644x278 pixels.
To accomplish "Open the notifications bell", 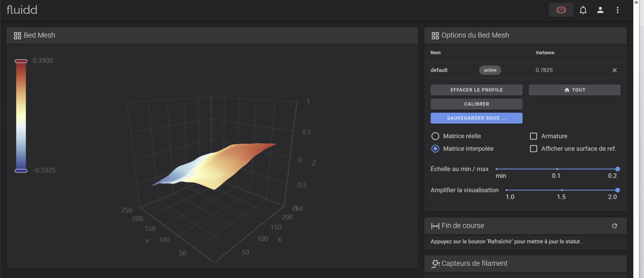I will (583, 10).
